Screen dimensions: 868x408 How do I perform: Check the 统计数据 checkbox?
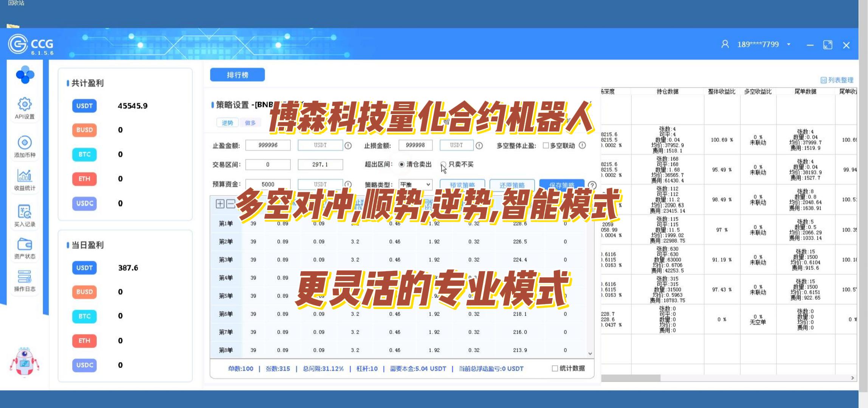pyautogui.click(x=555, y=368)
